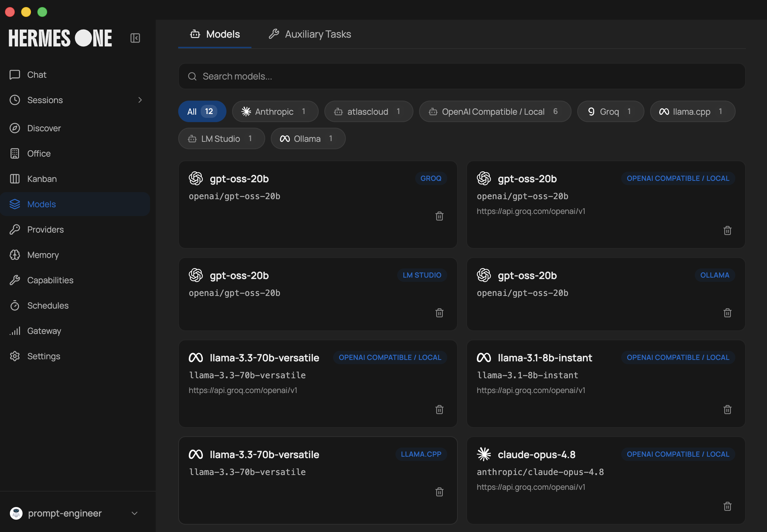Viewport: 767px width, 532px height.
Task: Click the anthropic/claude-opus-4.8 model ID text
Action: 540,472
